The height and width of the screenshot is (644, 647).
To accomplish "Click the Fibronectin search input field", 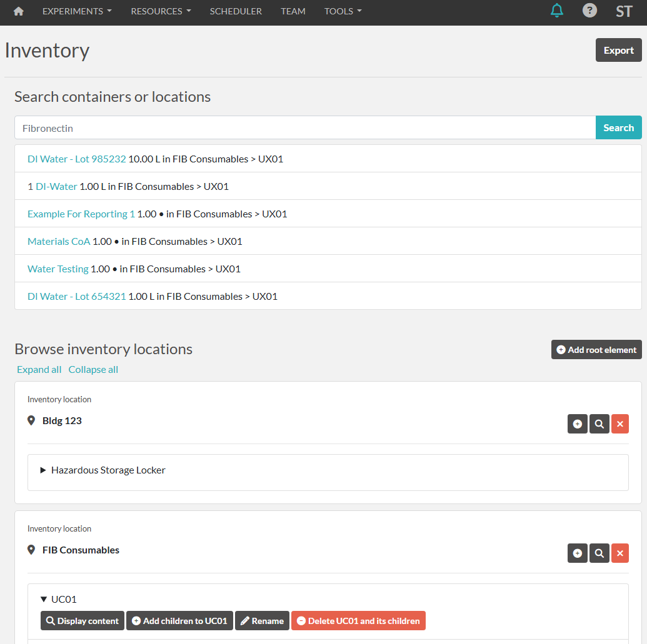I will (x=304, y=128).
